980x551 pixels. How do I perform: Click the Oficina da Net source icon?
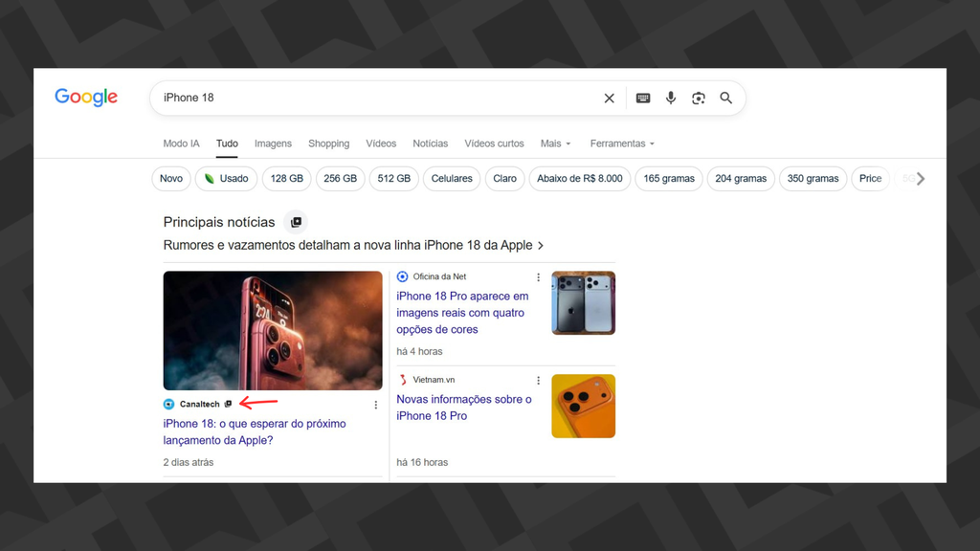[403, 276]
